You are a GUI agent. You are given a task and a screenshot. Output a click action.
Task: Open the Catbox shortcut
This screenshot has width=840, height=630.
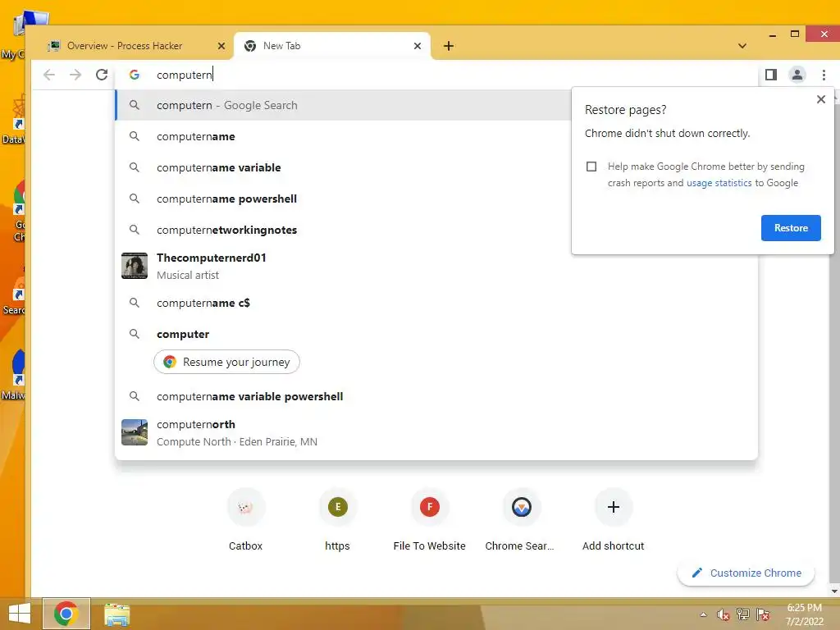(x=246, y=519)
